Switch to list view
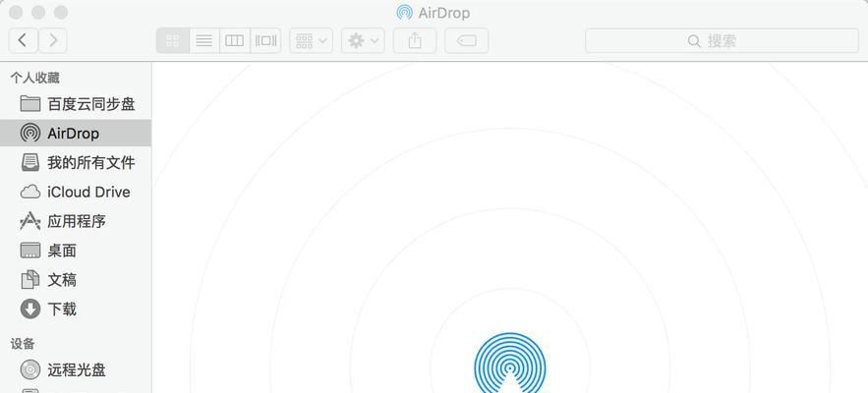Image resolution: width=868 pixels, height=393 pixels. tap(204, 40)
